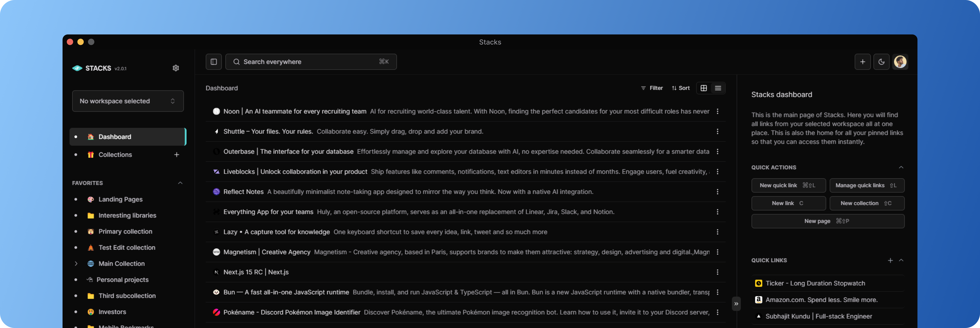Click the Stacks logo icon
The width and height of the screenshot is (980, 328).
[x=77, y=68]
